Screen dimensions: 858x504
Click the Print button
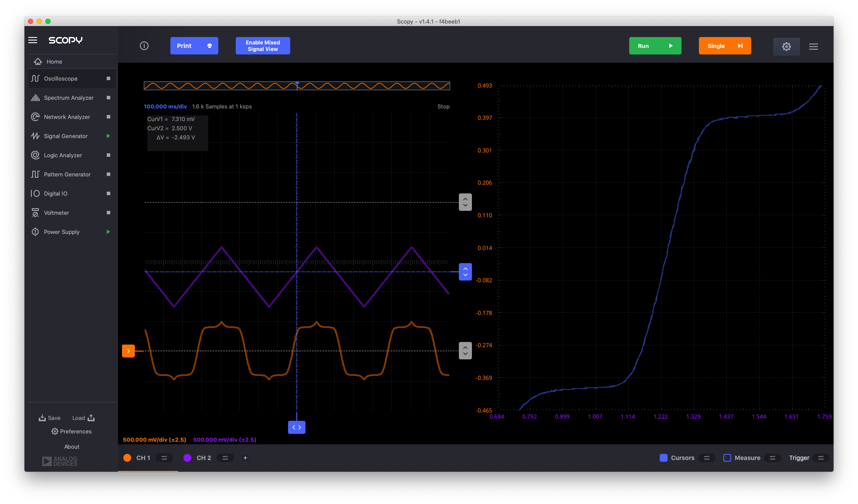coord(194,46)
